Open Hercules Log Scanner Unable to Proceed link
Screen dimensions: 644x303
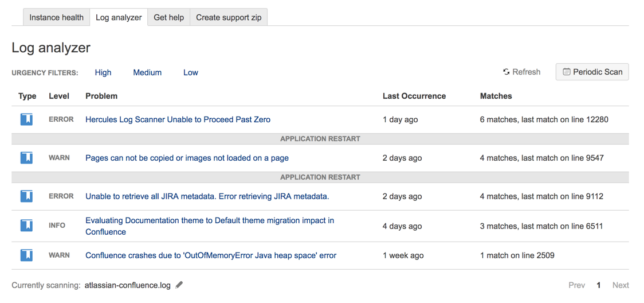click(x=178, y=119)
